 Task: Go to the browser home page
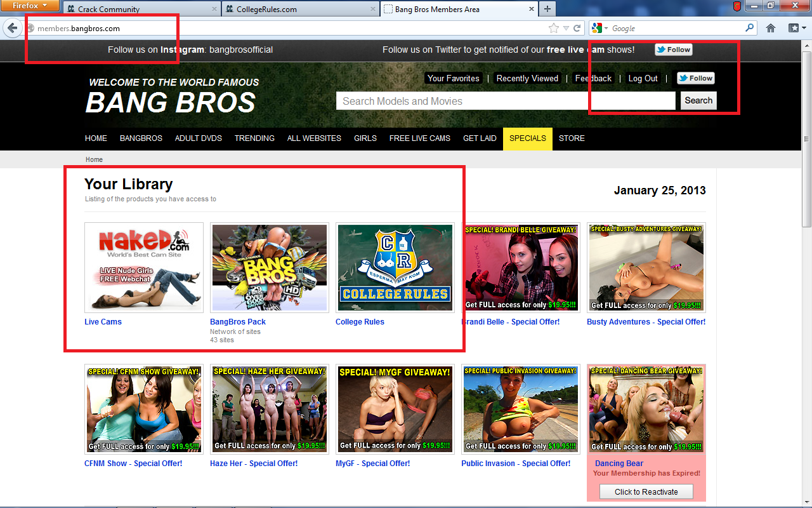771,29
